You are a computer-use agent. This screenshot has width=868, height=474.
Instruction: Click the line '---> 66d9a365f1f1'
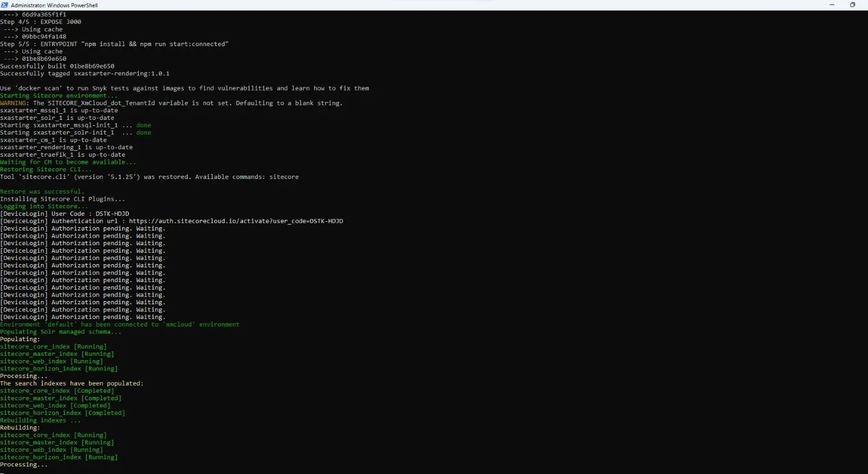coord(35,15)
